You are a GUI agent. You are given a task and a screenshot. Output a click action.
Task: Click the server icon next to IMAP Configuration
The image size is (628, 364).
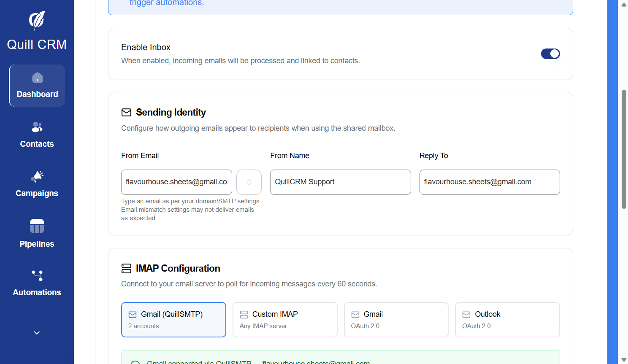point(126,268)
